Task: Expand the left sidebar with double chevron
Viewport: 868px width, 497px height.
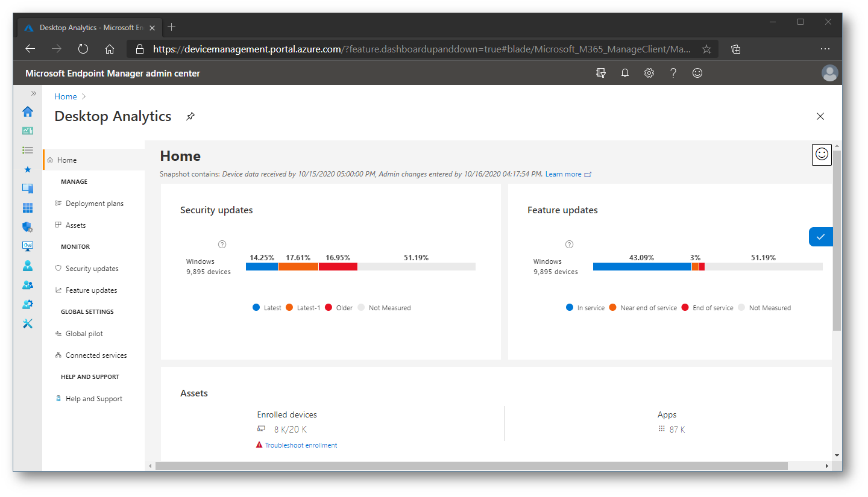Action: pos(34,93)
